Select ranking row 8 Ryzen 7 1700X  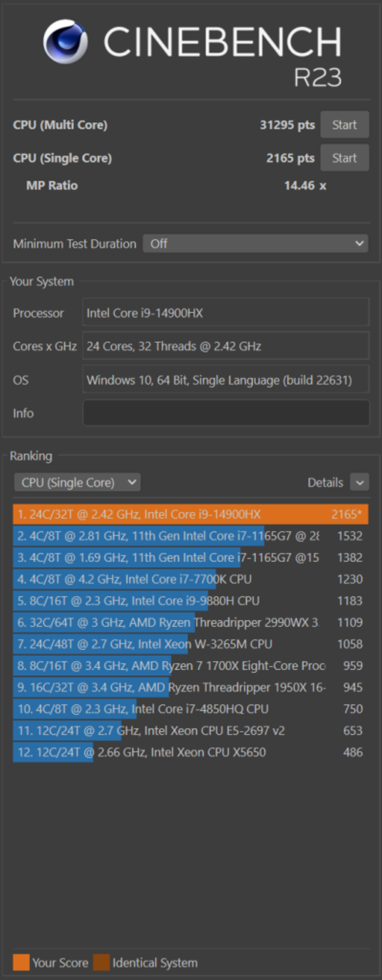191,666
